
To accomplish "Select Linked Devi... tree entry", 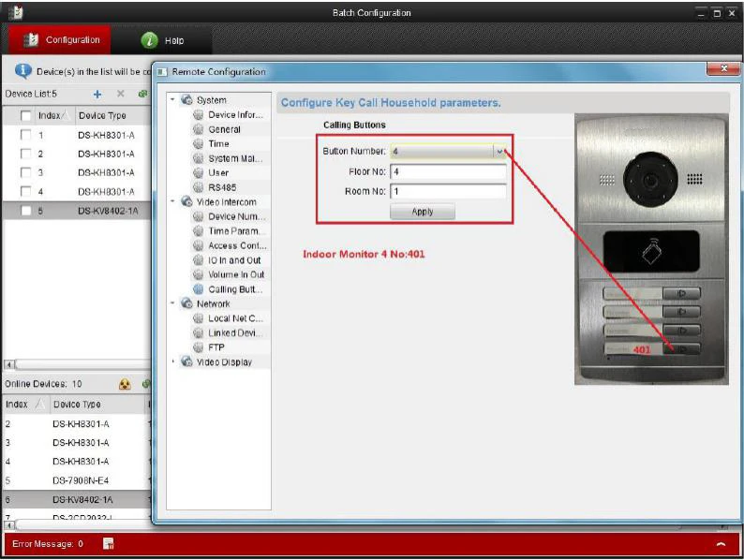I will [235, 332].
